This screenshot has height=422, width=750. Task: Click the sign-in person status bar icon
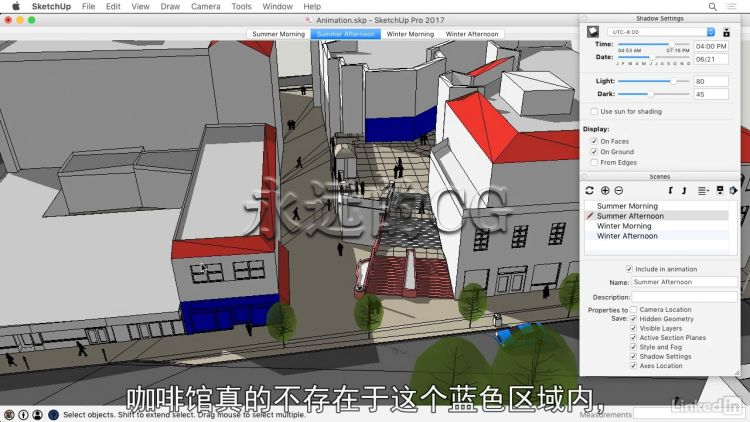point(38,415)
